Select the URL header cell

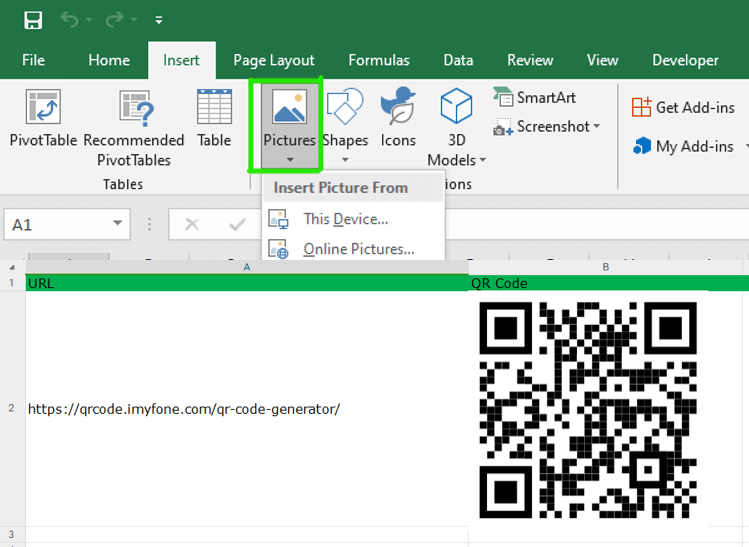(247, 283)
